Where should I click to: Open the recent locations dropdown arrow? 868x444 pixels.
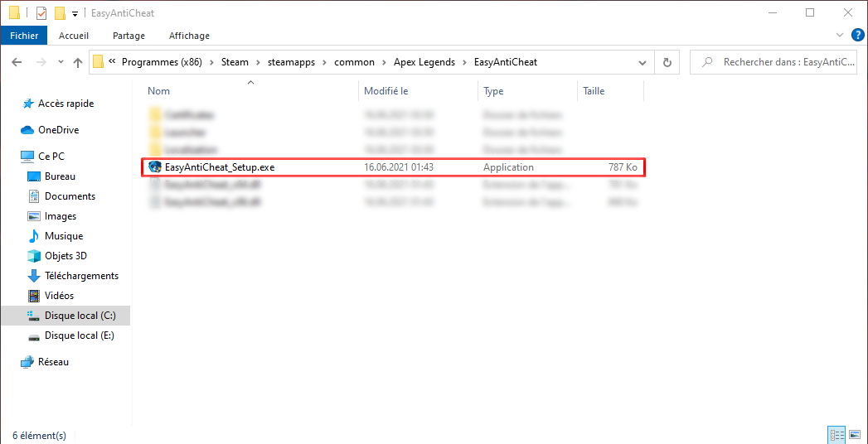coord(61,62)
